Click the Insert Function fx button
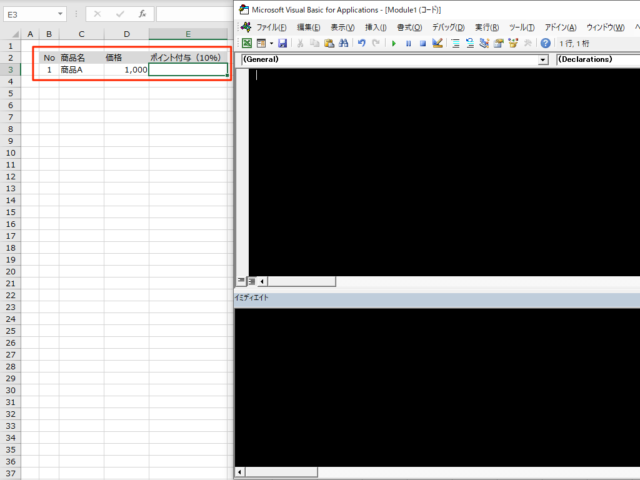The width and height of the screenshot is (640, 480). pyautogui.click(x=141, y=15)
